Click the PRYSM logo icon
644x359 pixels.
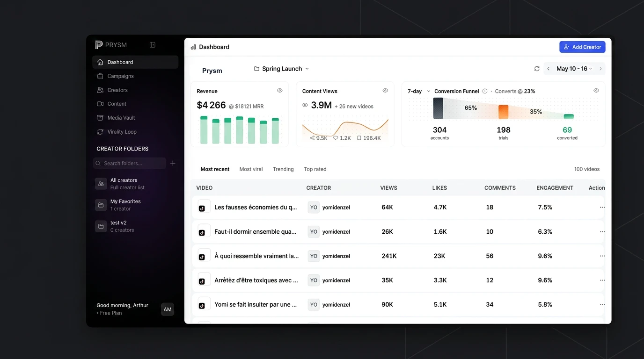(x=99, y=45)
